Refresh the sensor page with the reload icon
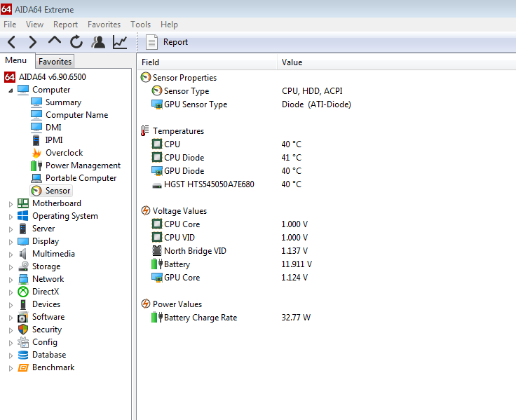The image size is (516, 420). tap(76, 42)
